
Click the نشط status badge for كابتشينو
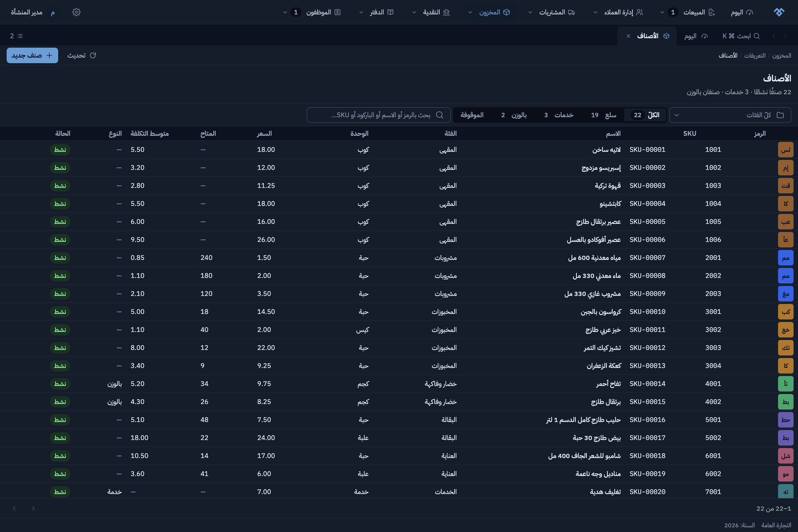coord(60,204)
